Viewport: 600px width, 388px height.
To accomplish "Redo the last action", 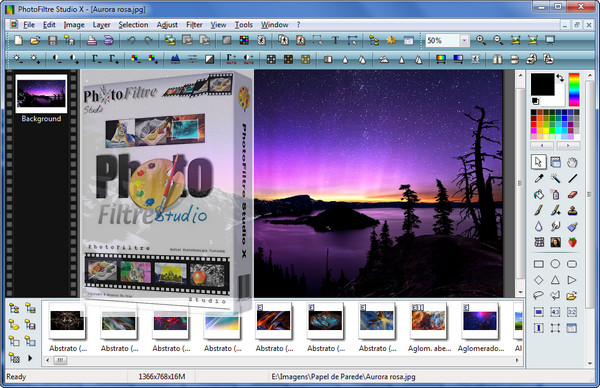I will point(148,40).
